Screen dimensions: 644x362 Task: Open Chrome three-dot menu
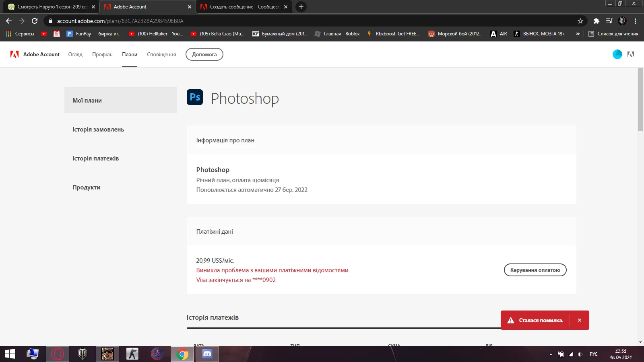[635, 21]
